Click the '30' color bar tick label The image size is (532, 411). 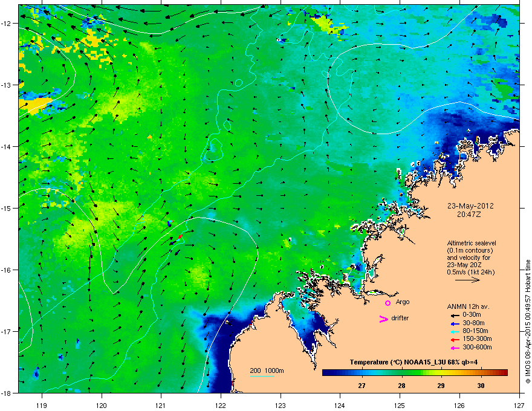[x=481, y=386]
